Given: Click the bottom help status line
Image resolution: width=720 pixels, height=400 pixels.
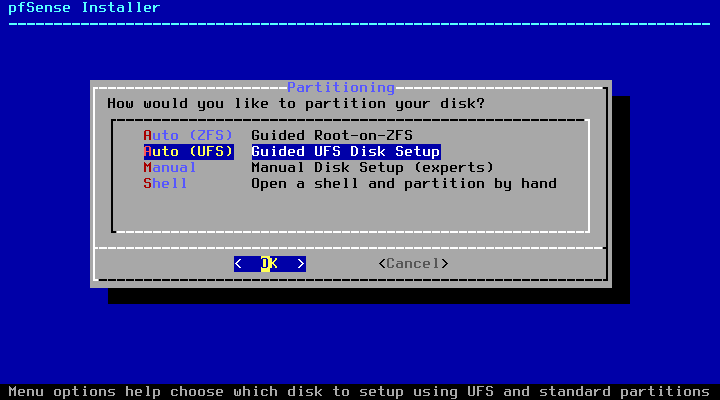Looking at the screenshot, I should click(x=359, y=391).
